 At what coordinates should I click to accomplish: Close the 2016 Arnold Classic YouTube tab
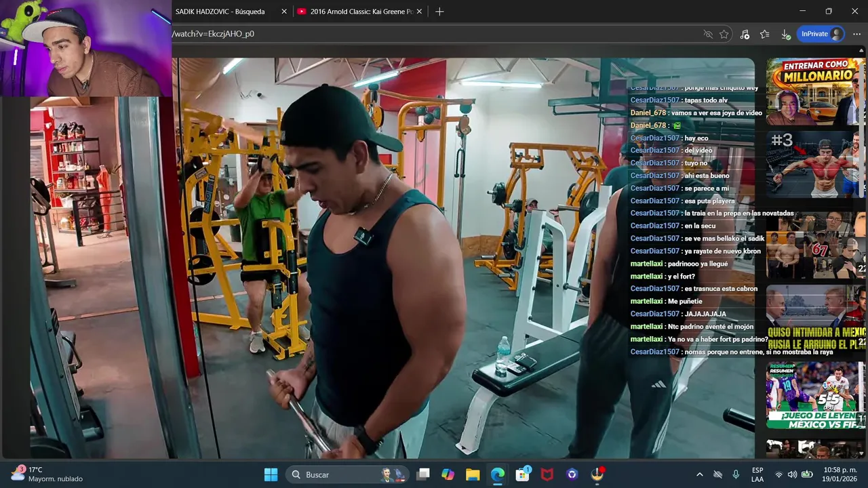click(419, 12)
